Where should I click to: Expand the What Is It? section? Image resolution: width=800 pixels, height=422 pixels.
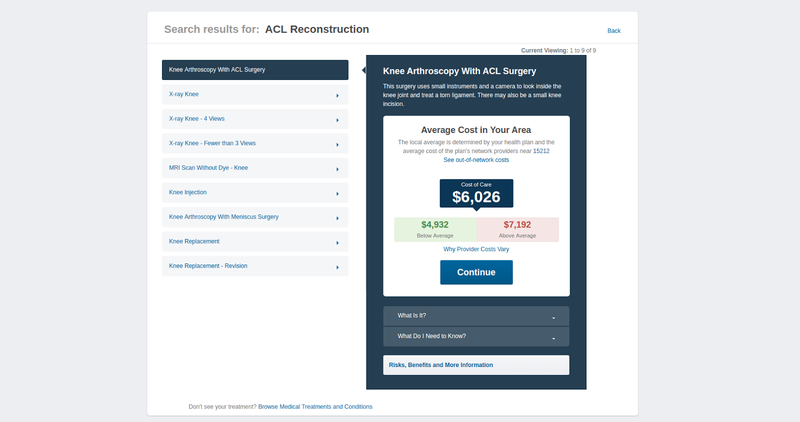476,316
